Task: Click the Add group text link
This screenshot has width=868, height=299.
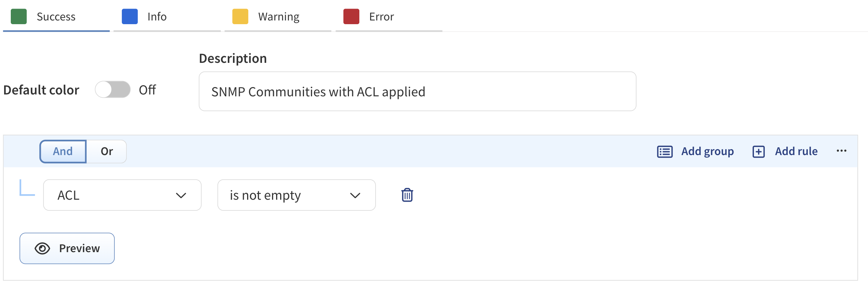Action: [x=707, y=151]
